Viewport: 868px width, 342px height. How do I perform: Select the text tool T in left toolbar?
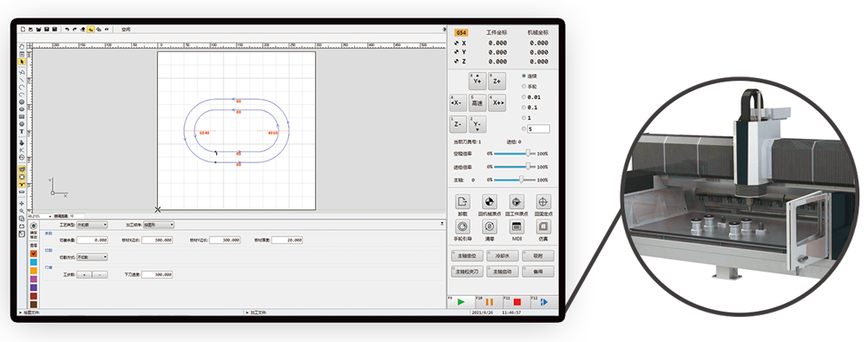coord(23,132)
